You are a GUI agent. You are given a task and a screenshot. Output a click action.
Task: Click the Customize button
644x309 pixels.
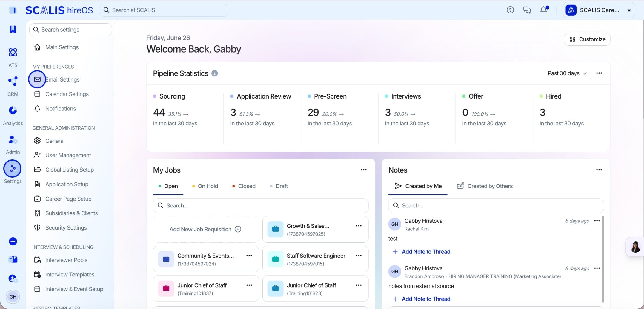[x=587, y=39]
